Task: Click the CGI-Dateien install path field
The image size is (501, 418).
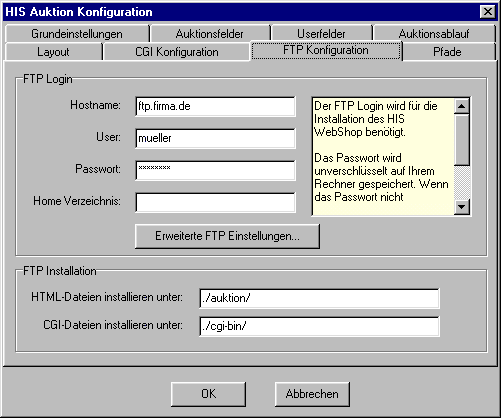Action: pos(319,326)
